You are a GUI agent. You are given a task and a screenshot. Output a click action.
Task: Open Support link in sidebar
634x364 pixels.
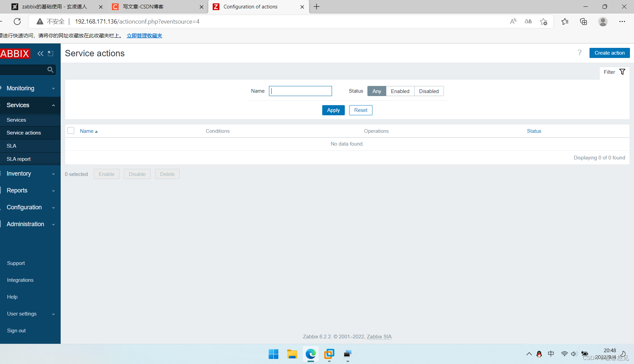(x=16, y=263)
